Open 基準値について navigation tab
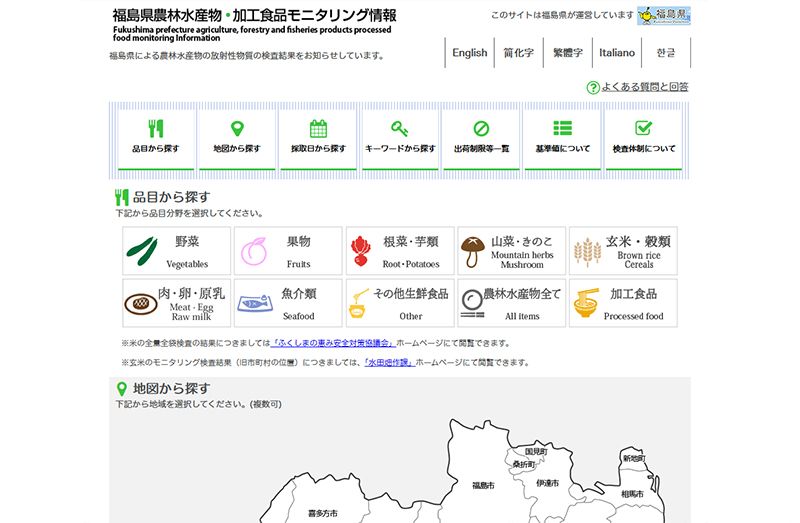This screenshot has width=800, height=523. [x=563, y=140]
